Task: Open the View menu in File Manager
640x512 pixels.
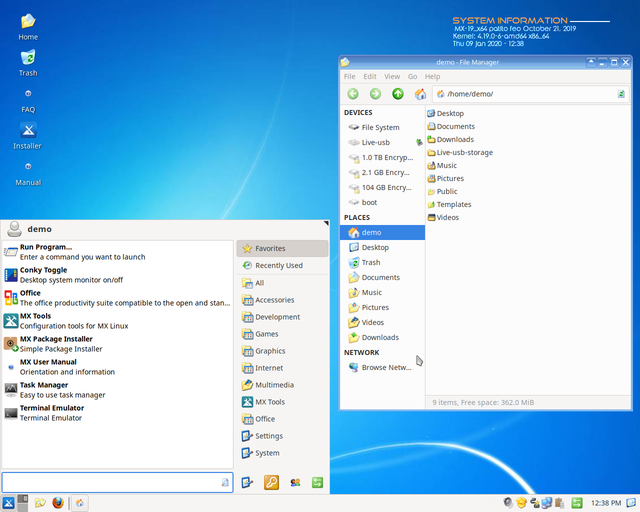Action: pos(392,76)
